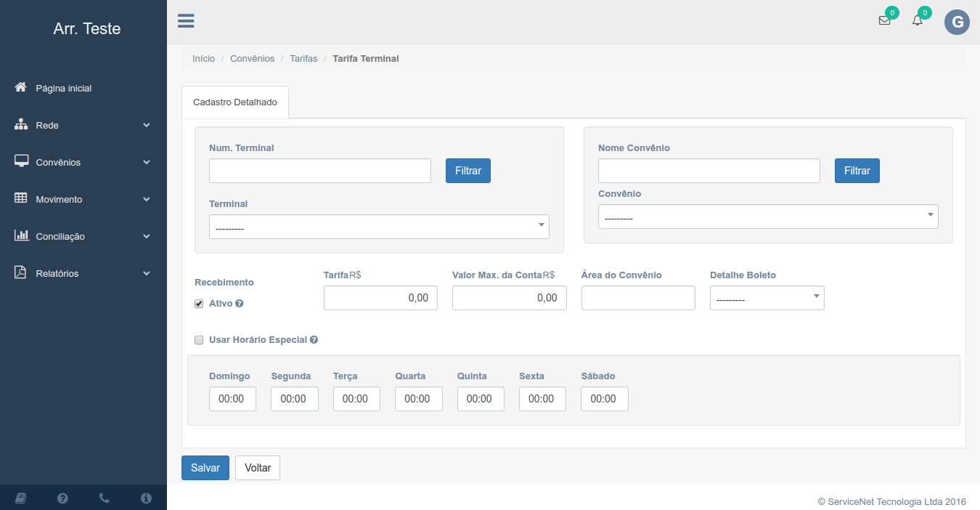Open the Detalhe Boleto dropdown
Viewport: 980px width, 510px height.
767,298
